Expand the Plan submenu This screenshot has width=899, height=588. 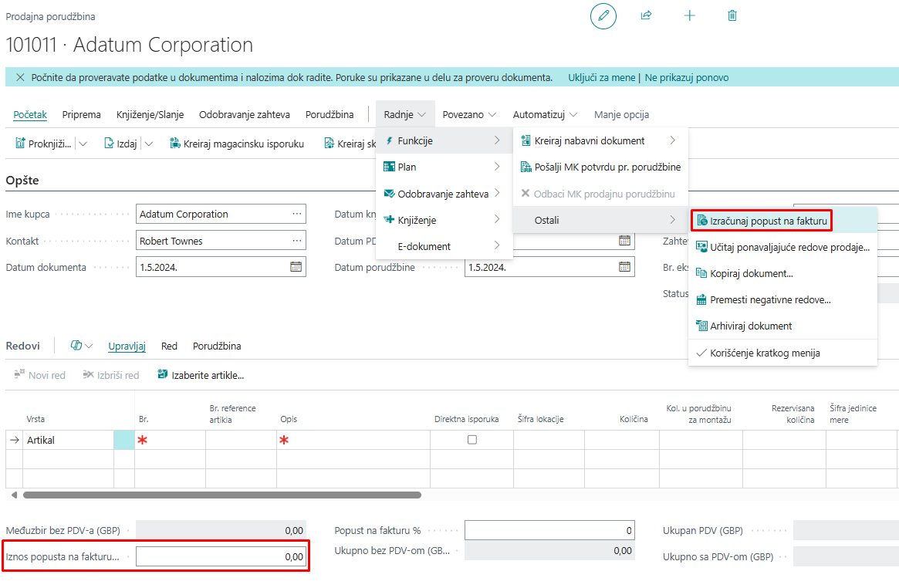(444, 167)
